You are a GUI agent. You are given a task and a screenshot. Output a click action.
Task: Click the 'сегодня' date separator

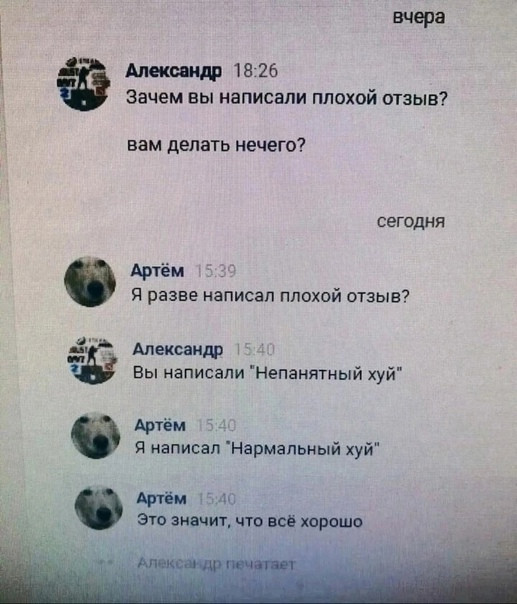click(x=411, y=221)
